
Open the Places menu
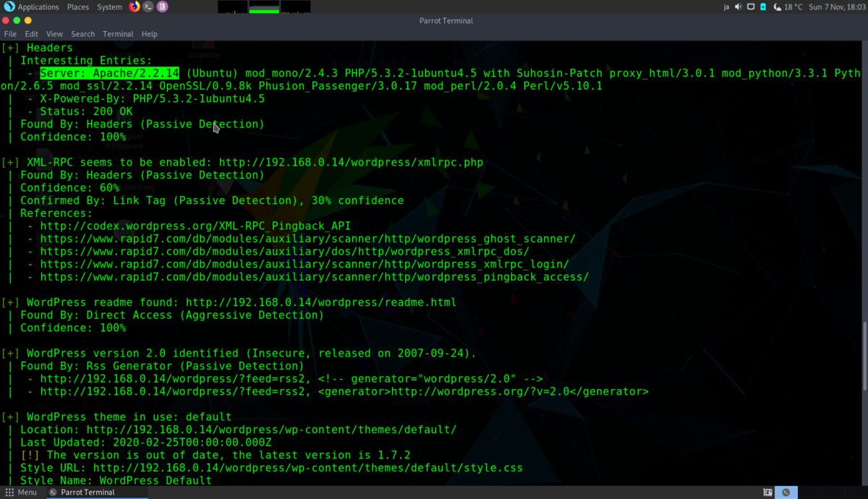click(78, 7)
